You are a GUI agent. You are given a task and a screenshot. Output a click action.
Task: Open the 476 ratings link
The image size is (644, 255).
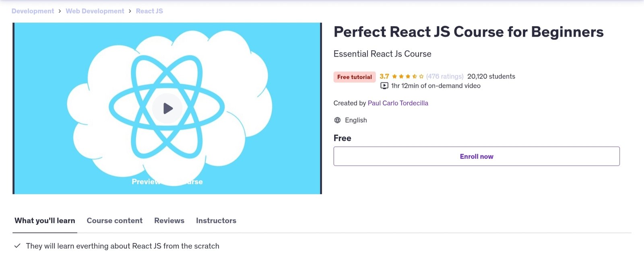click(445, 76)
